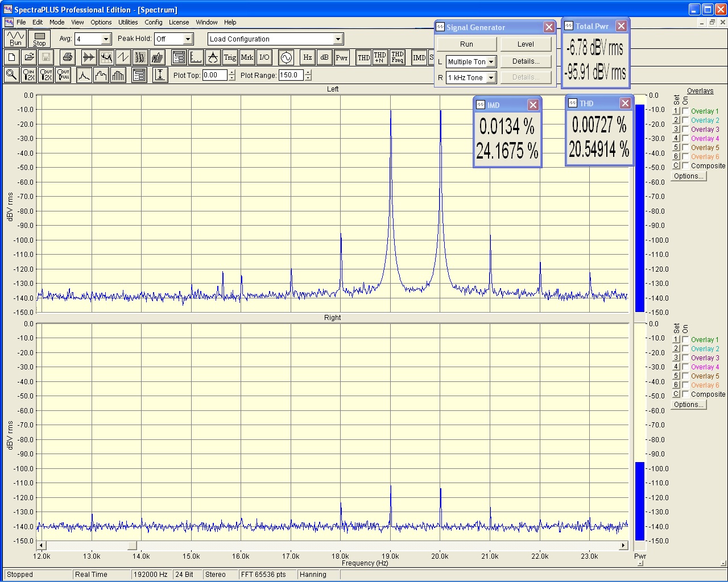Click Run in the Signal Generator window
Viewport: 728px width, 582px height.
pyautogui.click(x=466, y=44)
